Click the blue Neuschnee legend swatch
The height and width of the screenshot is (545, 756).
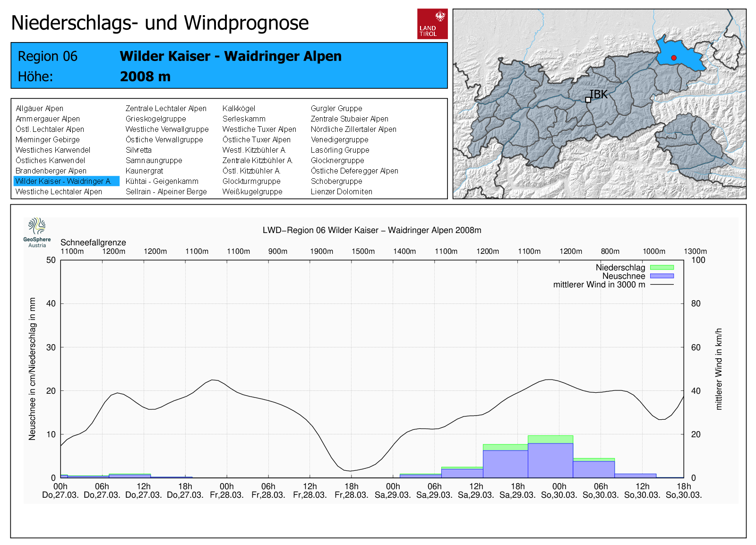(x=661, y=276)
